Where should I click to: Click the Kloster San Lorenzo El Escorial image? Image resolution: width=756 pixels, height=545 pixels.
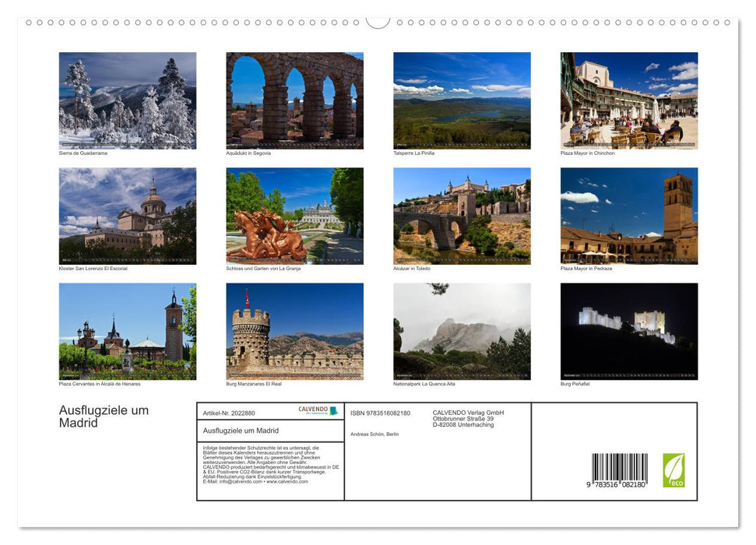point(128,215)
